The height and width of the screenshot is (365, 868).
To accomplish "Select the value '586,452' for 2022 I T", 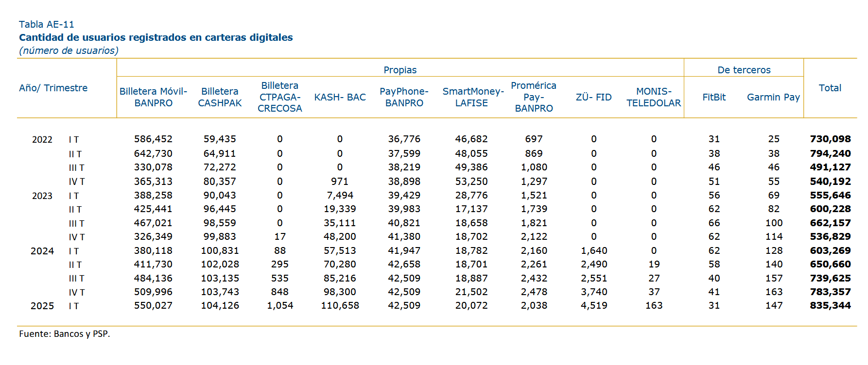I will pyautogui.click(x=153, y=139).
